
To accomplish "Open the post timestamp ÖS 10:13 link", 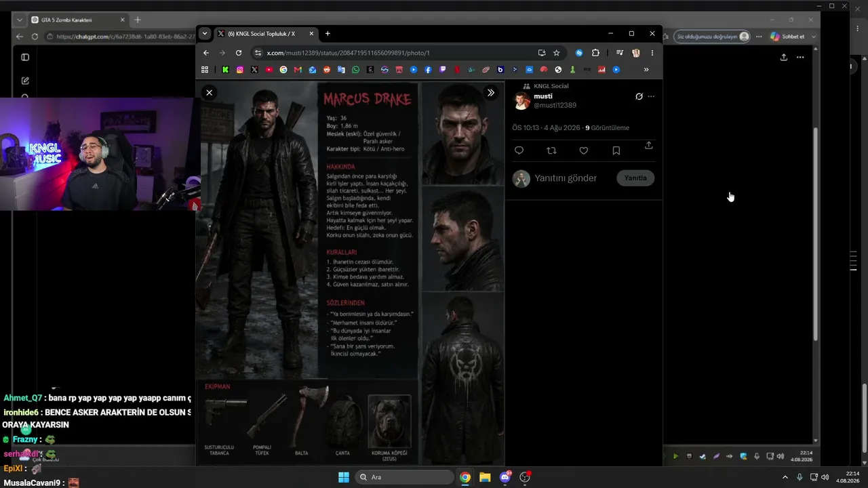I will pyautogui.click(x=546, y=127).
